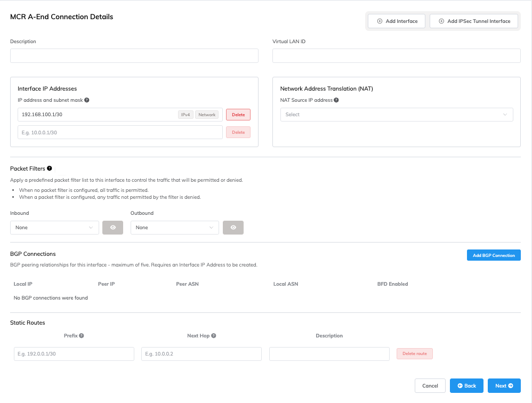Click Add IPSec Tunnel Interface button
This screenshot has width=532, height=403.
point(474,21)
